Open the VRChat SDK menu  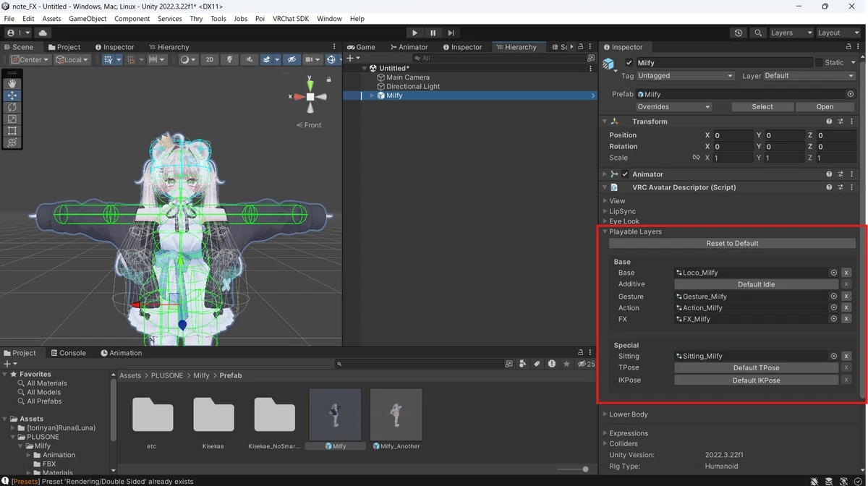pos(291,19)
